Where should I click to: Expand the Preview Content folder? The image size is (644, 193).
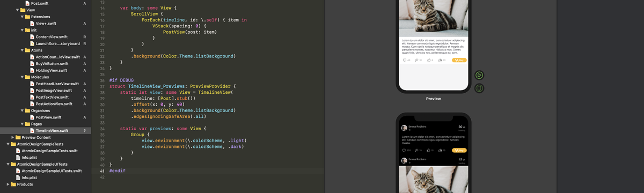click(12, 137)
